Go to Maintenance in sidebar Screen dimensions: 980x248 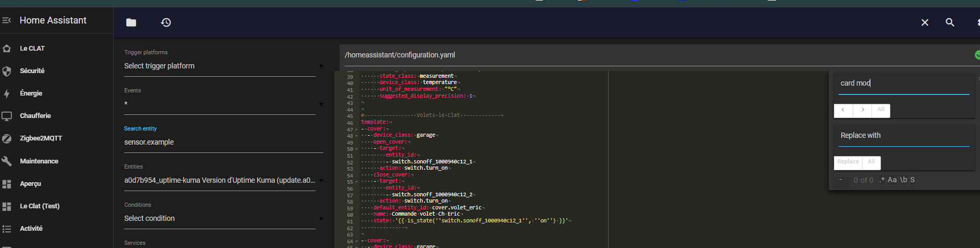click(x=39, y=161)
